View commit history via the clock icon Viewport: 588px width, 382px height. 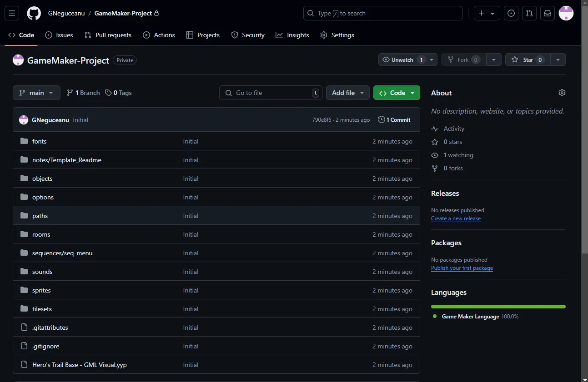pyautogui.click(x=381, y=119)
